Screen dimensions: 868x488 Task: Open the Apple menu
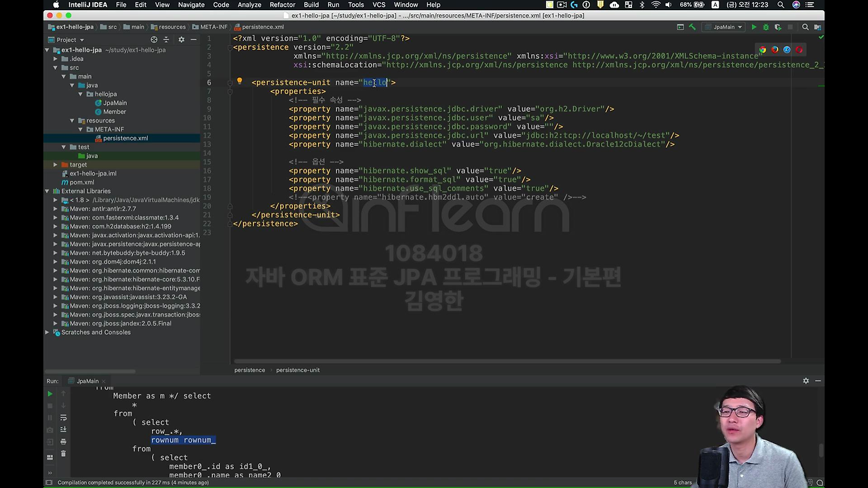pyautogui.click(x=56, y=5)
